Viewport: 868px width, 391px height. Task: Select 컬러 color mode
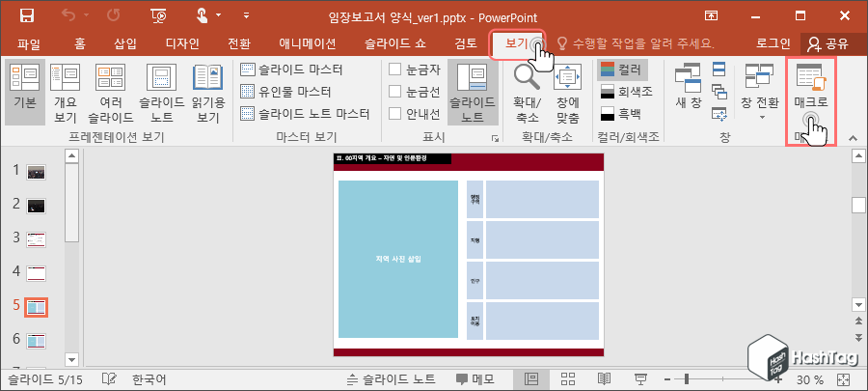pos(622,70)
